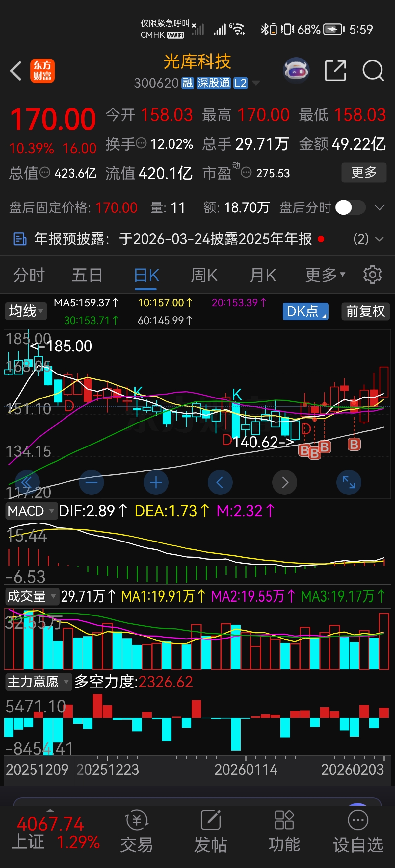Tap the annual report document icon
The width and height of the screenshot is (395, 868).
coord(20,239)
